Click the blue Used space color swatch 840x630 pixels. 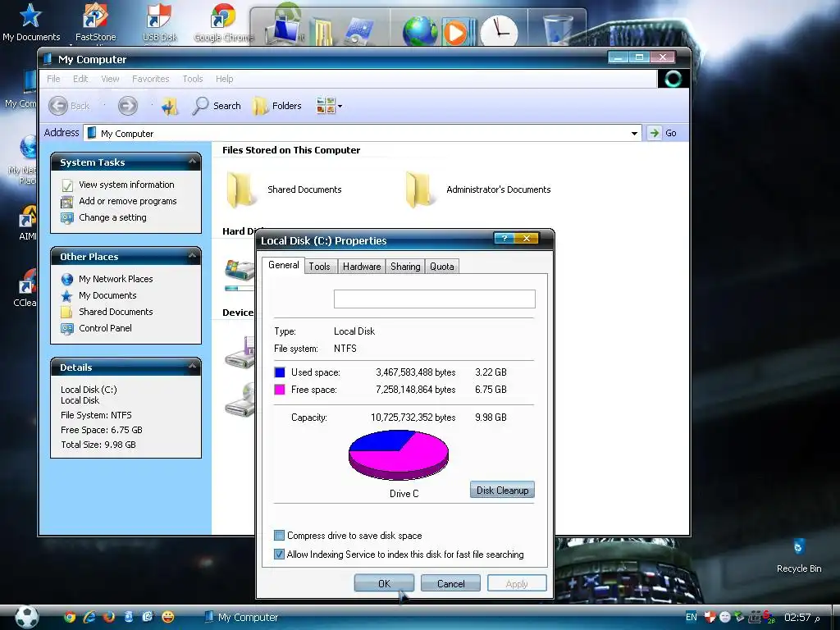click(x=280, y=372)
